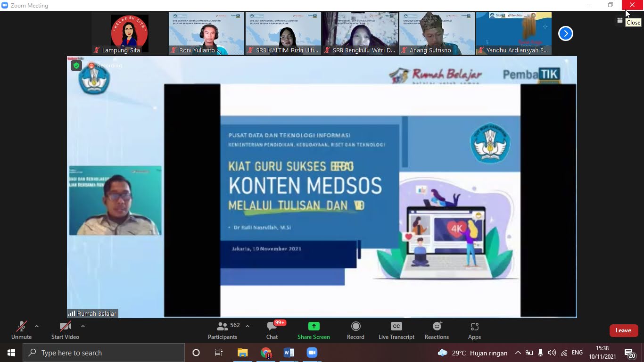The height and width of the screenshot is (362, 644).
Task: Select Yandhu Ardiansyah video thumbnail
Action: (514, 33)
